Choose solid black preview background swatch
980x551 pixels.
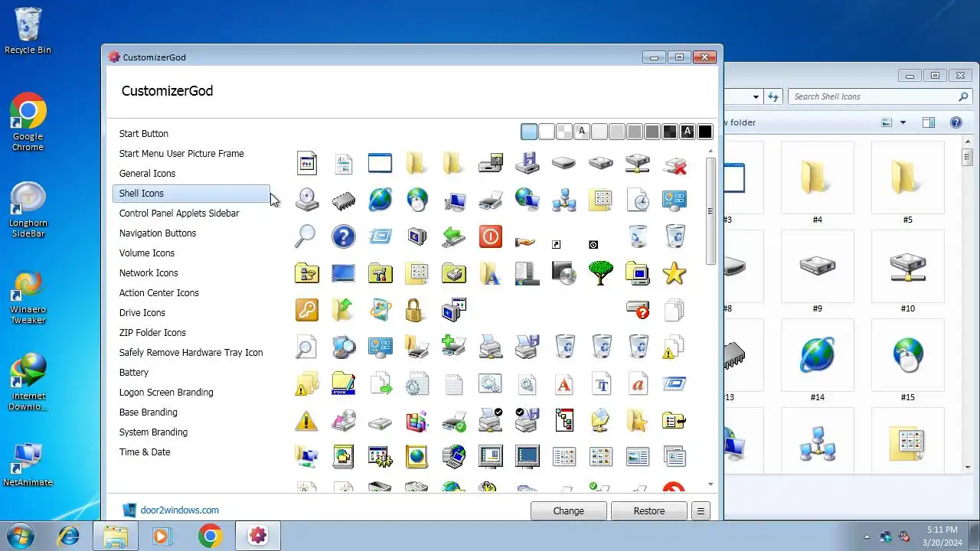(x=705, y=132)
